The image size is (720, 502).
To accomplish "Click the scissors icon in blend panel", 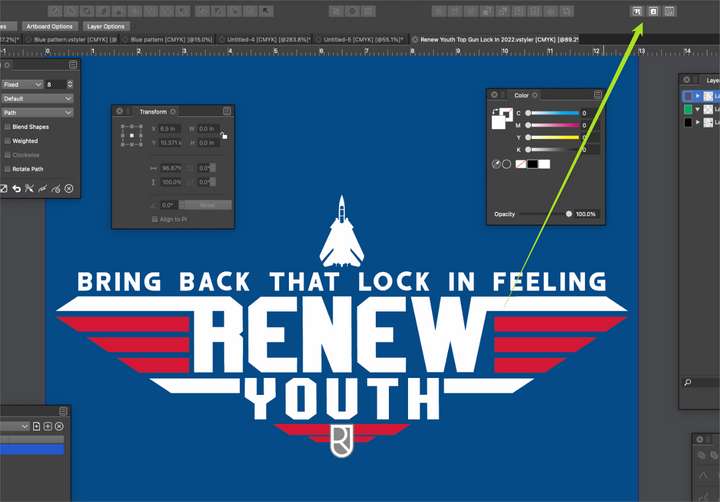I will (29, 188).
